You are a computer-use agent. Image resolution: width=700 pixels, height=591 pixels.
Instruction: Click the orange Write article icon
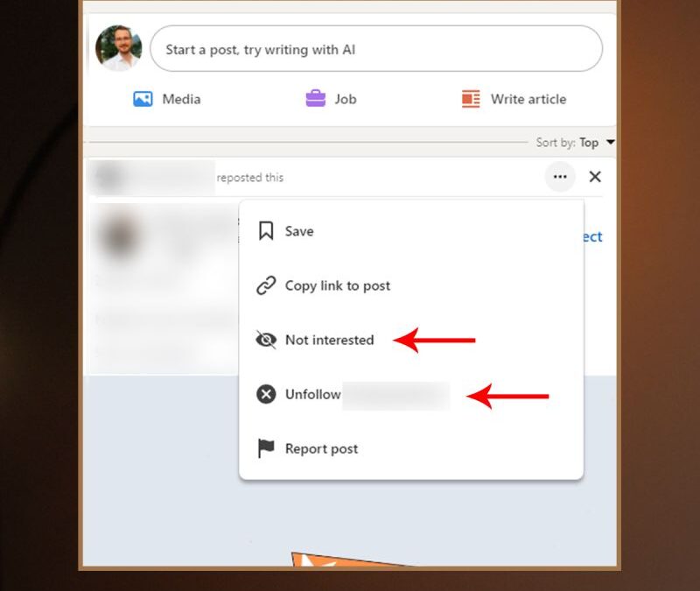click(471, 99)
